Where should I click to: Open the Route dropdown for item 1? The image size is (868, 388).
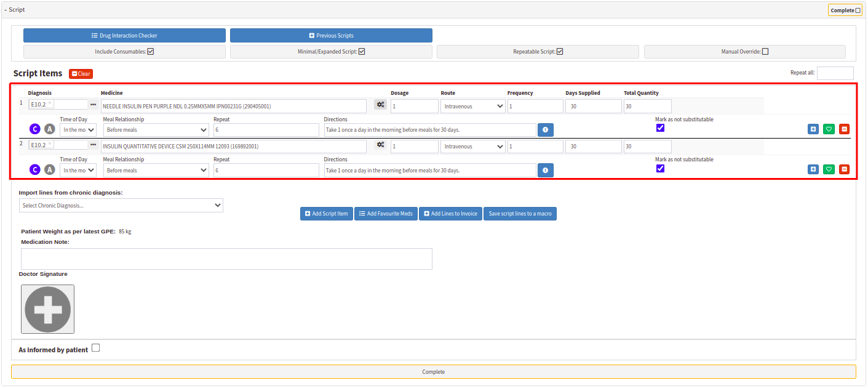[x=472, y=106]
